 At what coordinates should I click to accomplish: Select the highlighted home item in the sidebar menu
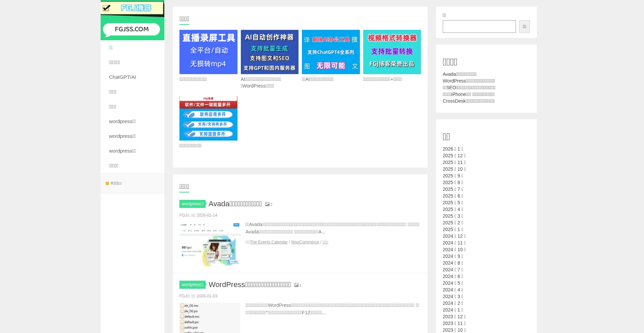111,48
